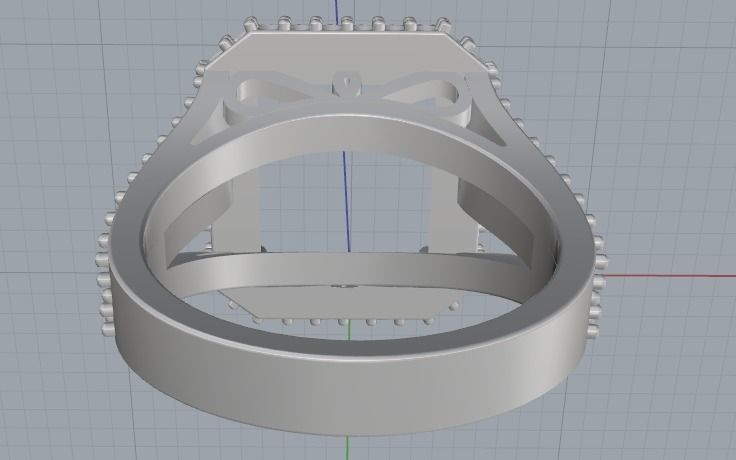Click the red X axis line
The height and width of the screenshot is (460, 736).
click(669, 276)
